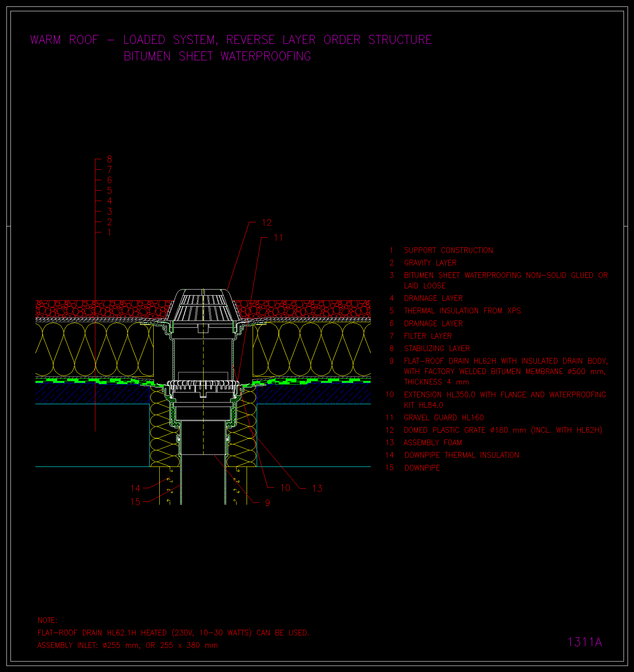
Task: Select callout number 12 above the grate
Action: point(266,223)
